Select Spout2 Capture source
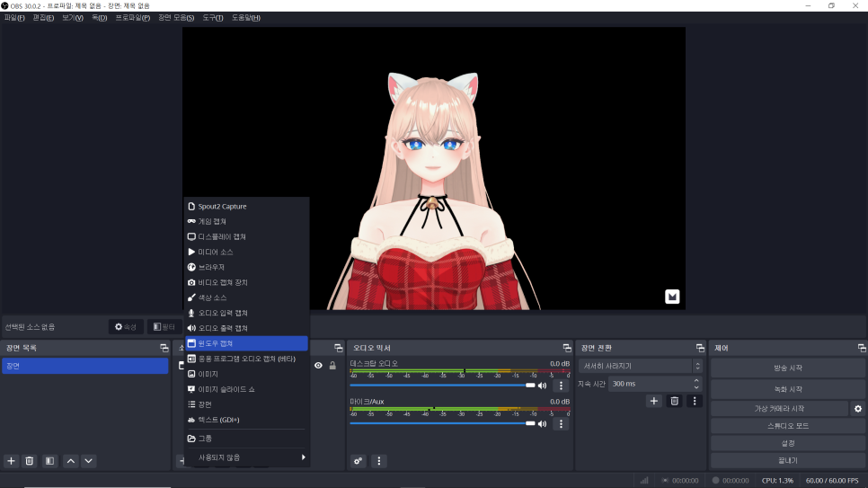 246,206
